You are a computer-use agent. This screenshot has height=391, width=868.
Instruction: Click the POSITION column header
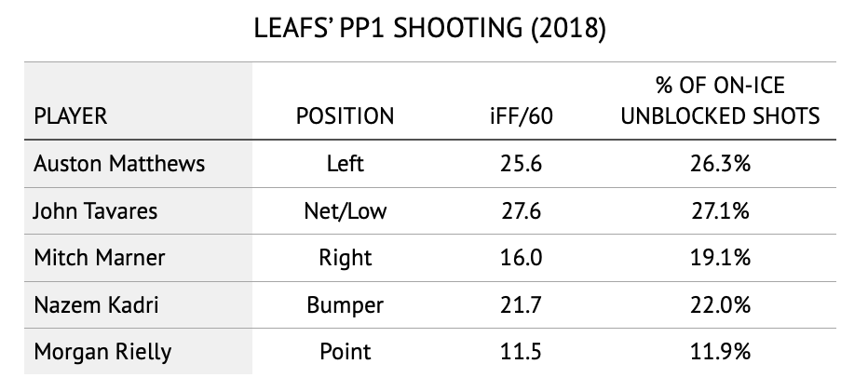click(x=345, y=116)
